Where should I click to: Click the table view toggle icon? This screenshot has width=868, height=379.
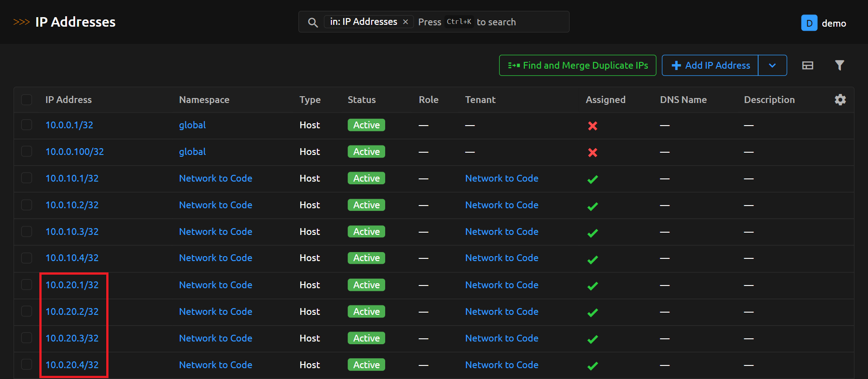pyautogui.click(x=807, y=66)
